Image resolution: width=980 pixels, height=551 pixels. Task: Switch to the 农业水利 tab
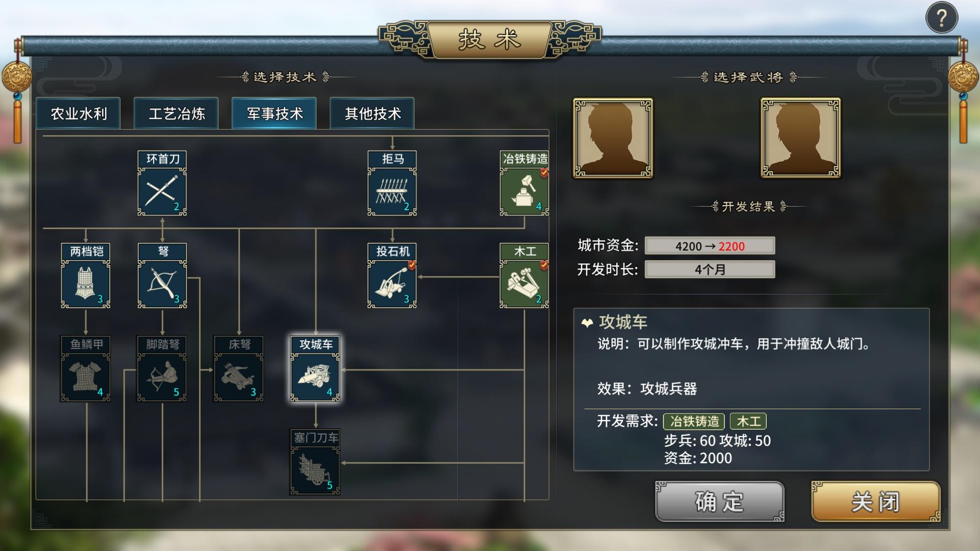click(78, 113)
